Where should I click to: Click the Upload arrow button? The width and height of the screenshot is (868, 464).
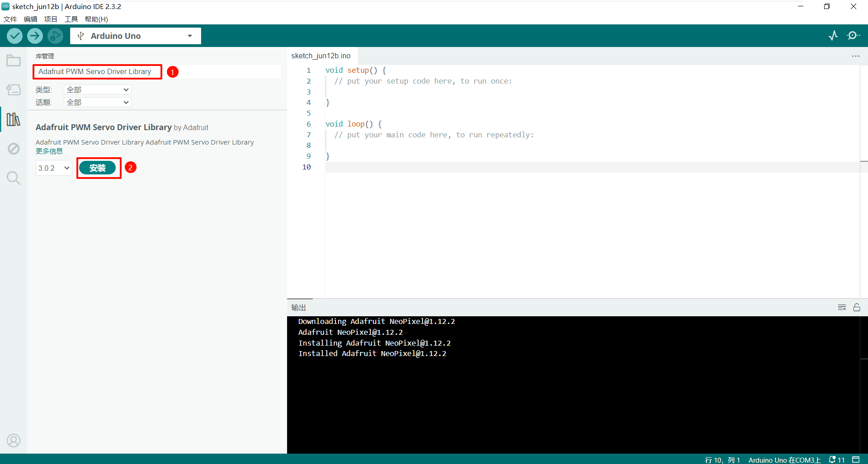tap(35, 36)
